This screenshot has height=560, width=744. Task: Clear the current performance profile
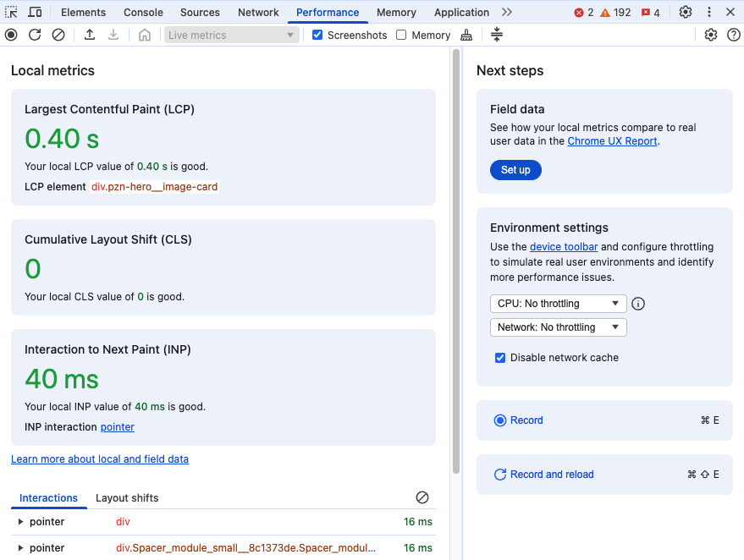click(58, 35)
